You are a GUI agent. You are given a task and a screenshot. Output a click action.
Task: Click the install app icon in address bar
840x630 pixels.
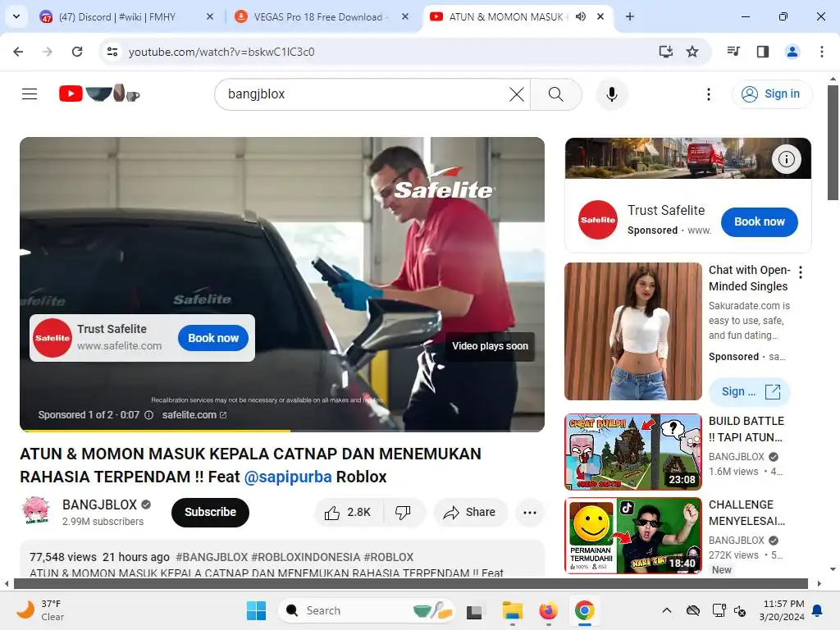[x=666, y=52]
